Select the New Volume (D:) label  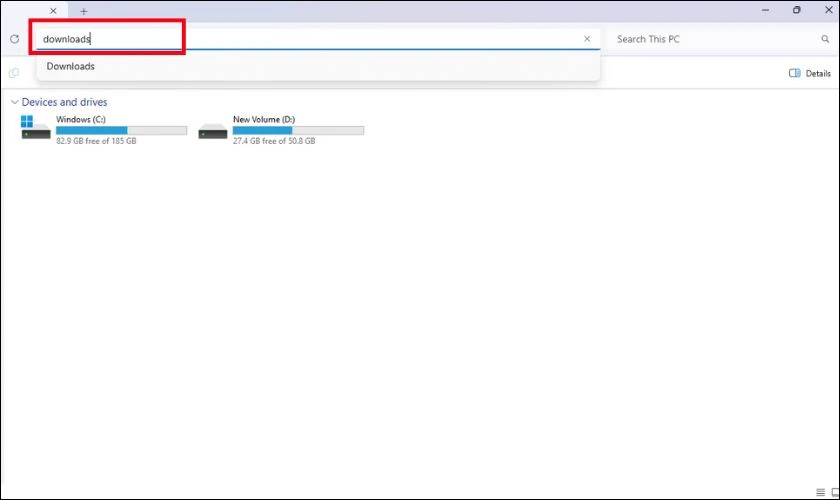pyautogui.click(x=264, y=120)
